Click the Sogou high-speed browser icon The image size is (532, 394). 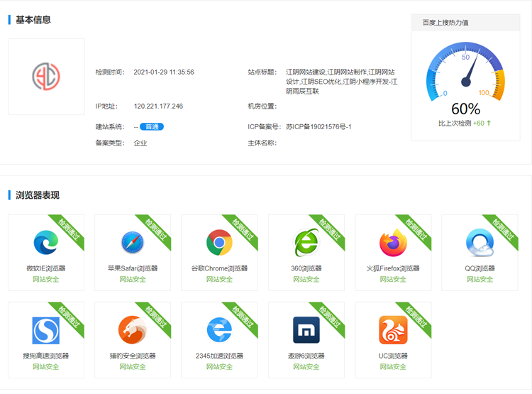click(x=45, y=330)
